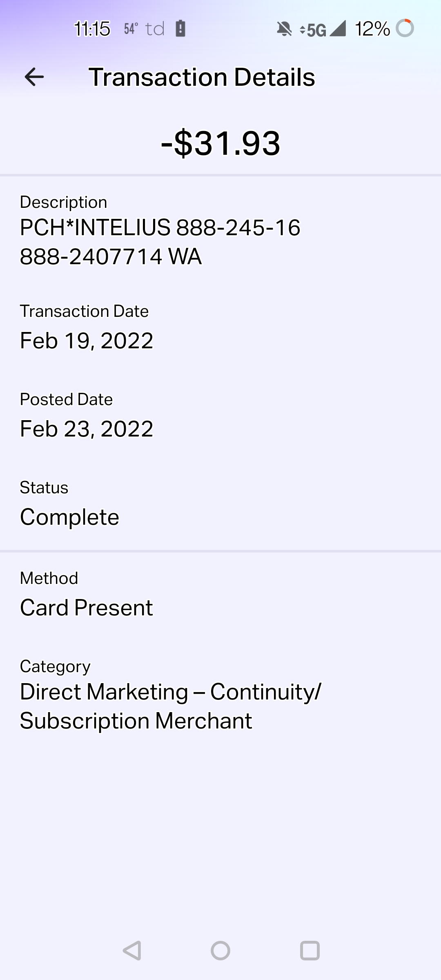The image size is (441, 980).
Task: Tap the posted date Feb 23, 2022
Action: [x=87, y=429]
